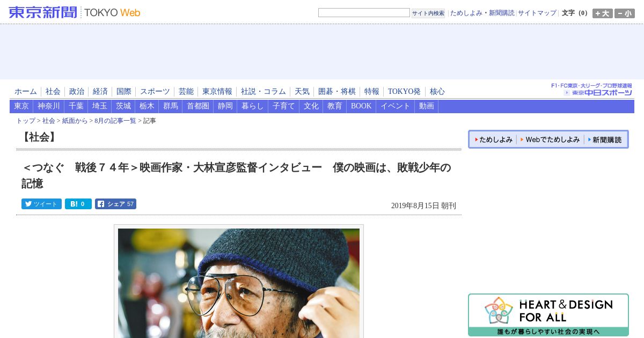This screenshot has height=338, width=644.
Task: Click the Facebook シェア 57 button
Action: point(115,204)
